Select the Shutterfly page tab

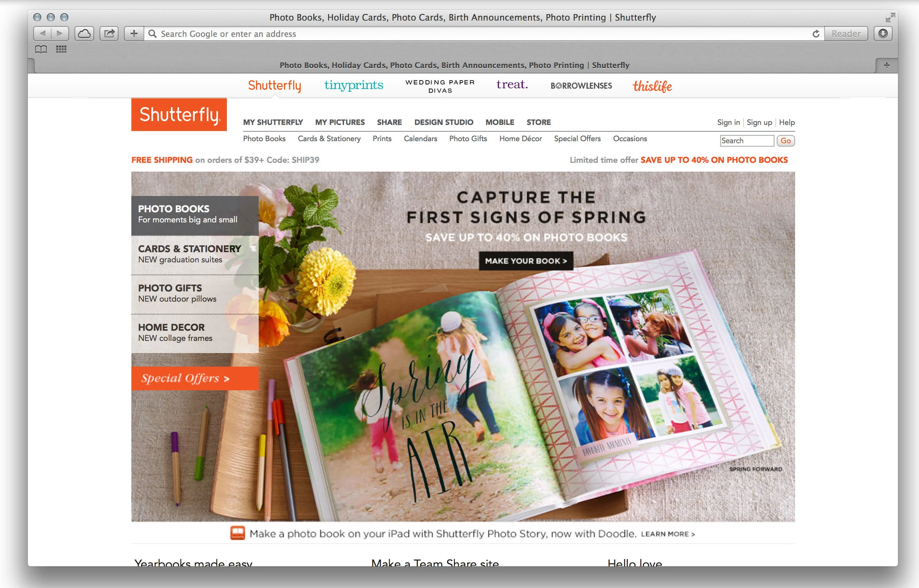click(x=454, y=65)
